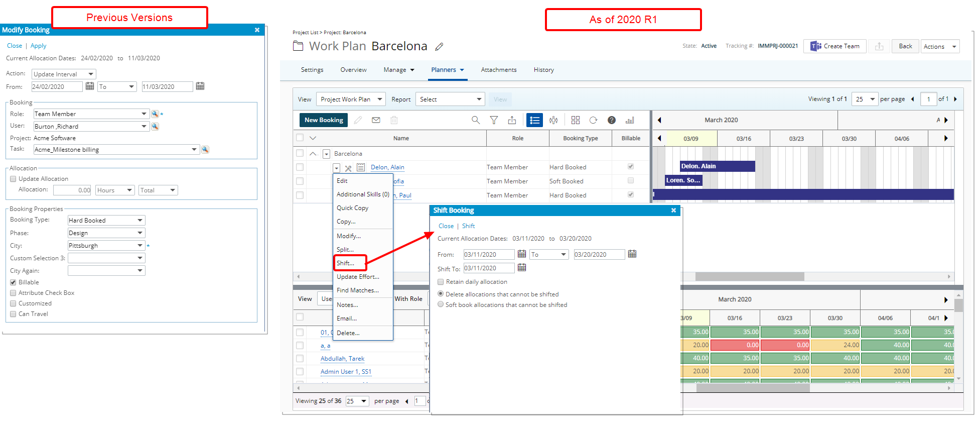Open the Planners tab
The height and width of the screenshot is (421, 980).
448,70
